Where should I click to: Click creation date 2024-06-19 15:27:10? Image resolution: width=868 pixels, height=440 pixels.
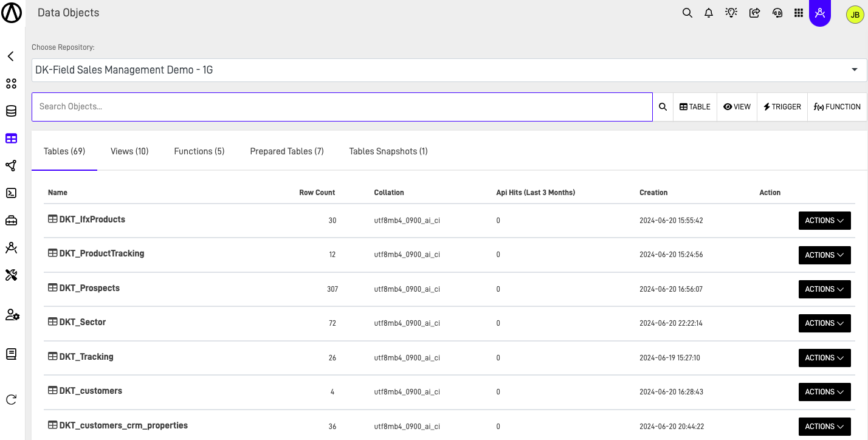[670, 358]
